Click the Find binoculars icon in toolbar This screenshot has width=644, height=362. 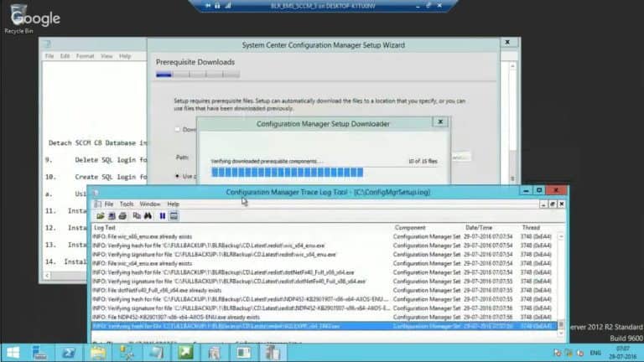pos(148,216)
